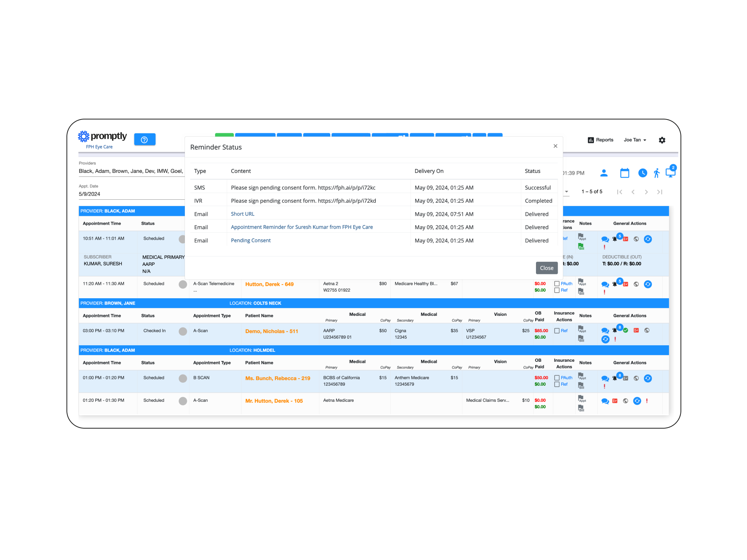Click the blue refresh icon for Rebecca Bunch row
Image resolution: width=747 pixels, height=560 pixels.
click(x=648, y=378)
